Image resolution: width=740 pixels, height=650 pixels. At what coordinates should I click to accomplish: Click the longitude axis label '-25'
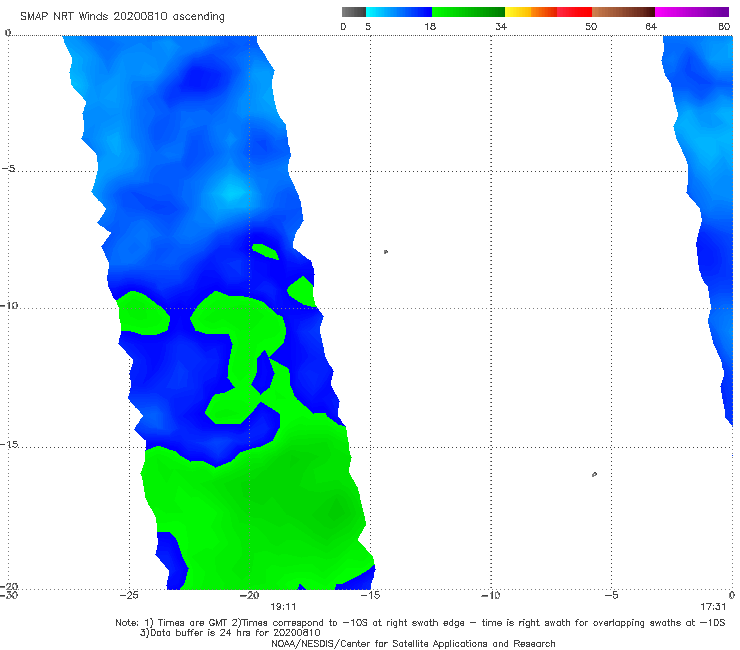(x=129, y=595)
